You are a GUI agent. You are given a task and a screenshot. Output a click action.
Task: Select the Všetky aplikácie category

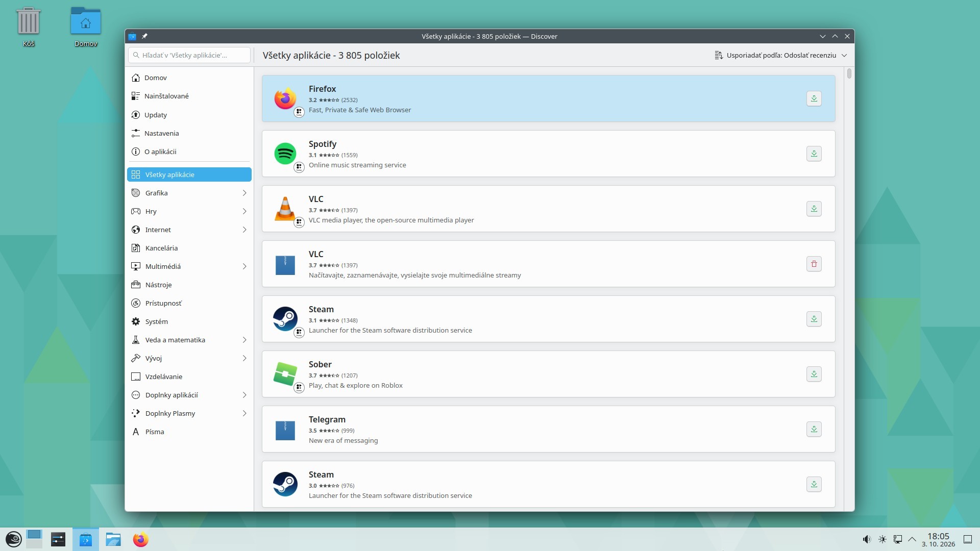(189, 174)
